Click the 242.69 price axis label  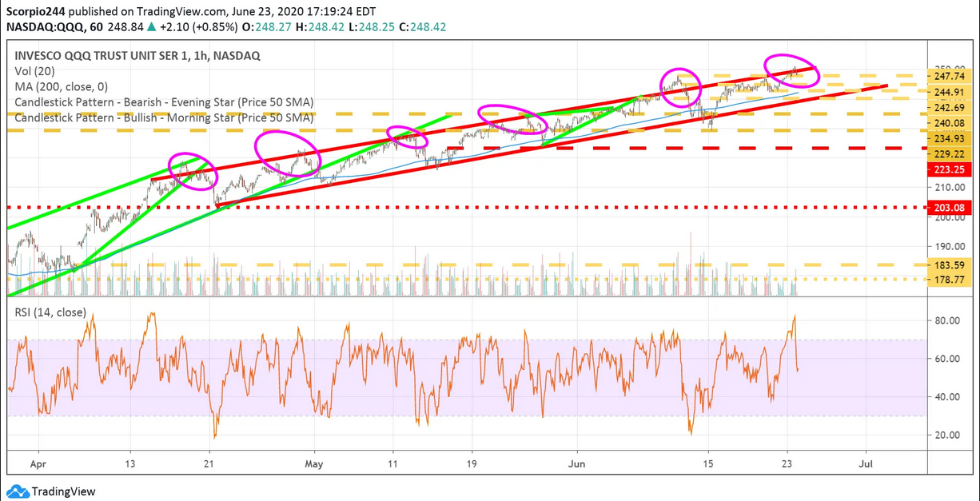point(951,108)
